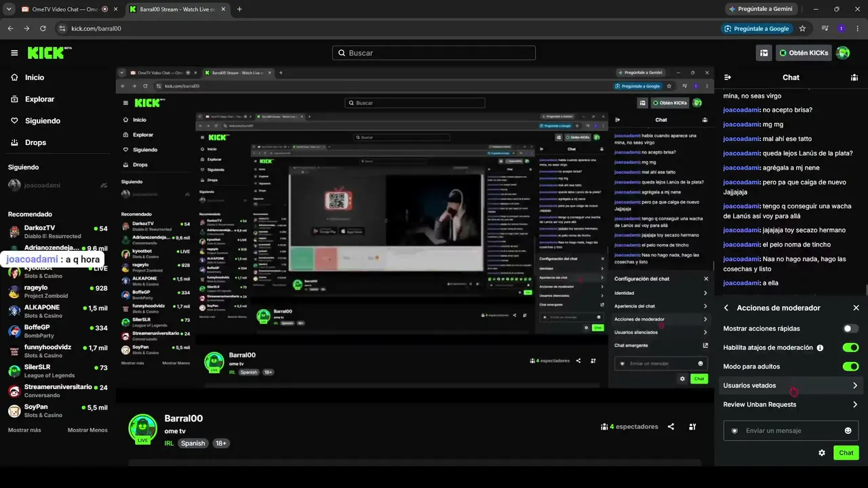
Task: Click the Drops box icon in sidebar
Action: (x=14, y=142)
